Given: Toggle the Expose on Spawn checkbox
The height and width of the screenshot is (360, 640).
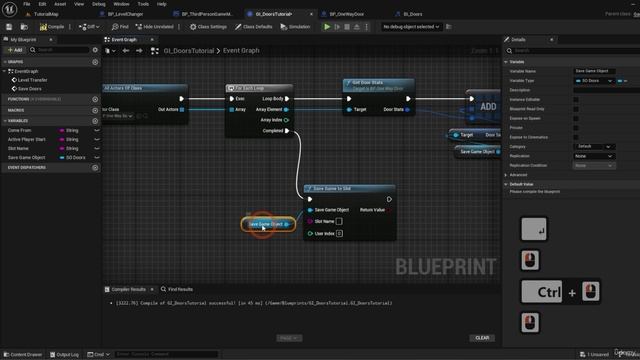Looking at the screenshot, I should (x=576, y=118).
